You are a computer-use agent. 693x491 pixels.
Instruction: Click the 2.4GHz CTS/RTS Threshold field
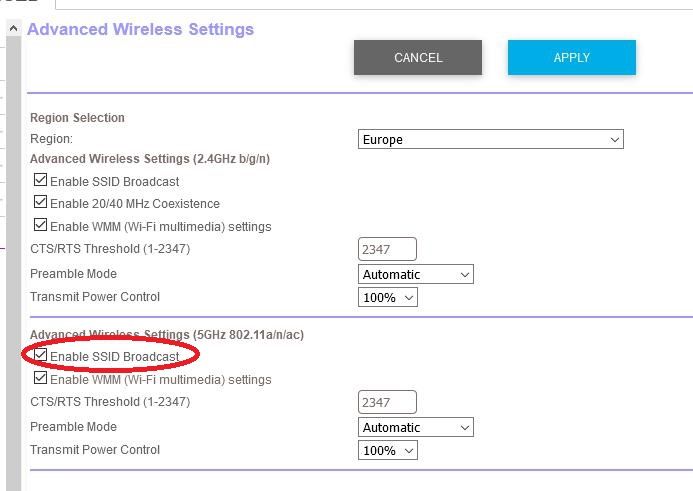(x=387, y=249)
